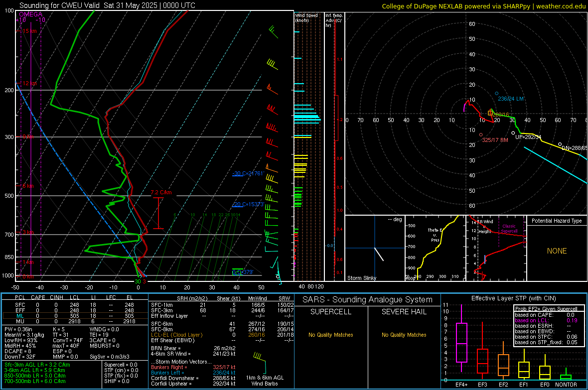The height and width of the screenshot is (390, 588).
Task: Click the LCL-EL (Cloud Layer) row
Action: tap(222, 335)
